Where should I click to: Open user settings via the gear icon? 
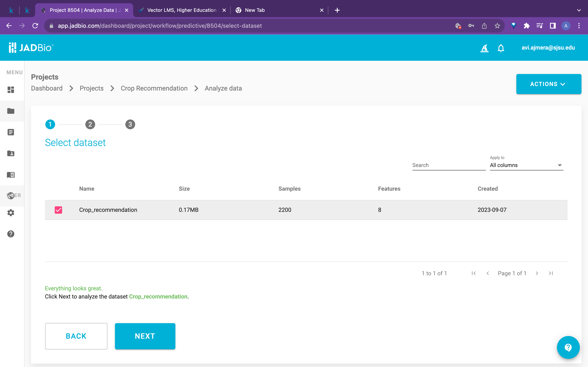point(11,213)
